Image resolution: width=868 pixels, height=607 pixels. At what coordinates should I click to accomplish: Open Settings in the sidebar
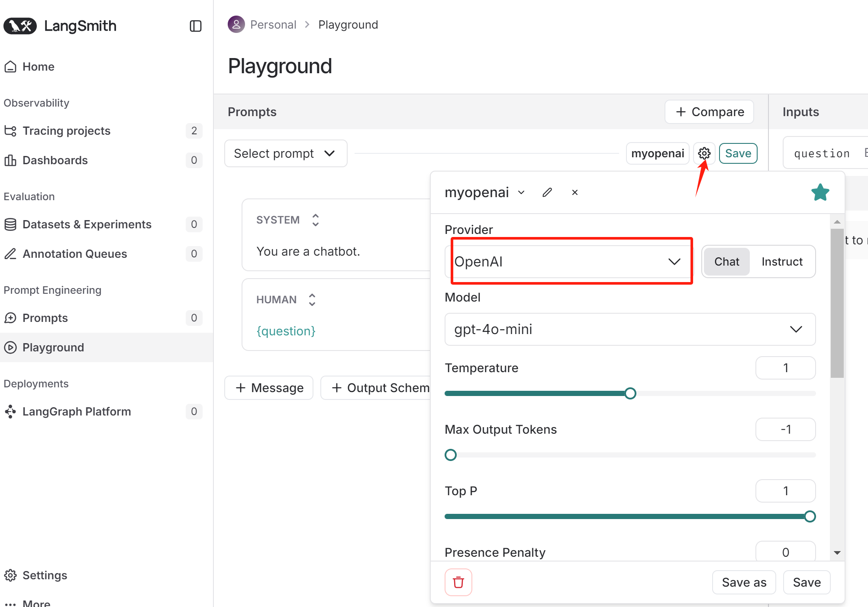45,575
